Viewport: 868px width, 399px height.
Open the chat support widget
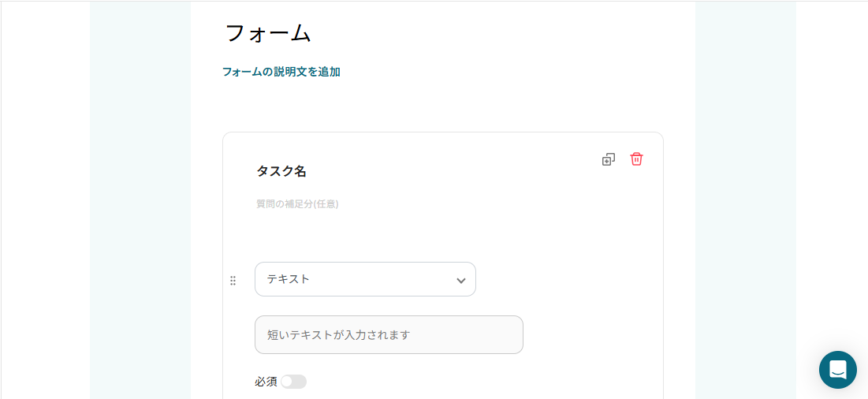click(837, 369)
